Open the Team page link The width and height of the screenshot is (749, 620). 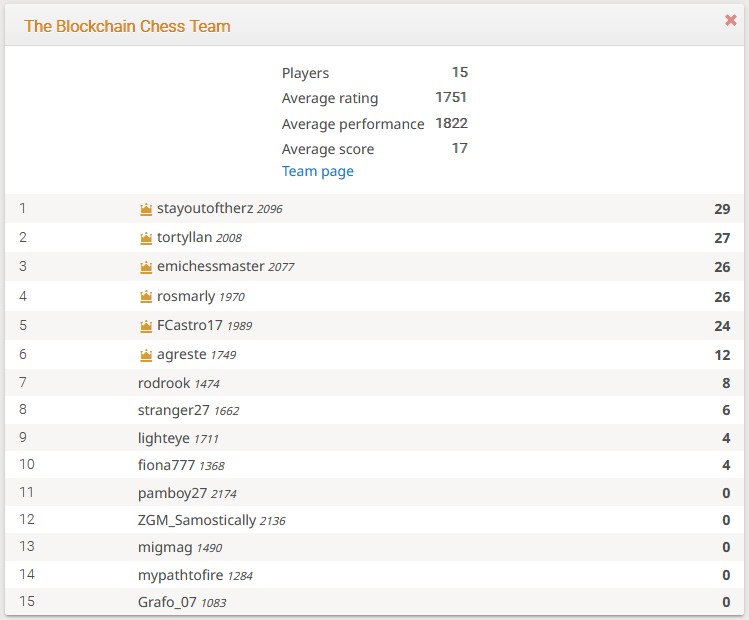(318, 171)
